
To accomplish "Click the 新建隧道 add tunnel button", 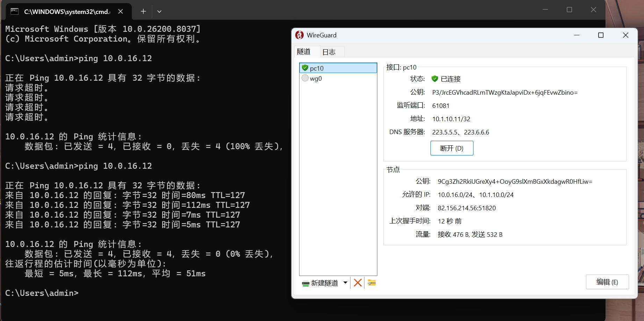I will (321, 283).
